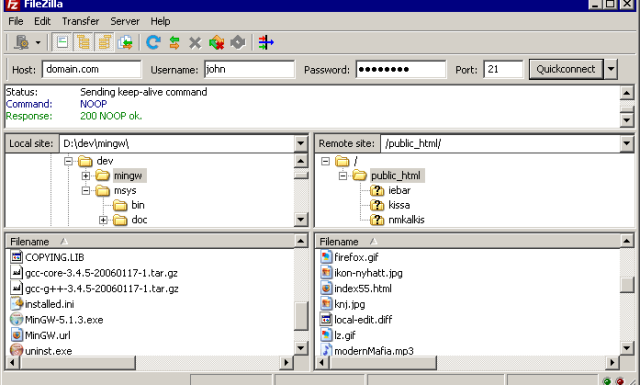The width and height of the screenshot is (640, 385).
Task: Select the nmkalkis remote folder
Action: point(406,220)
